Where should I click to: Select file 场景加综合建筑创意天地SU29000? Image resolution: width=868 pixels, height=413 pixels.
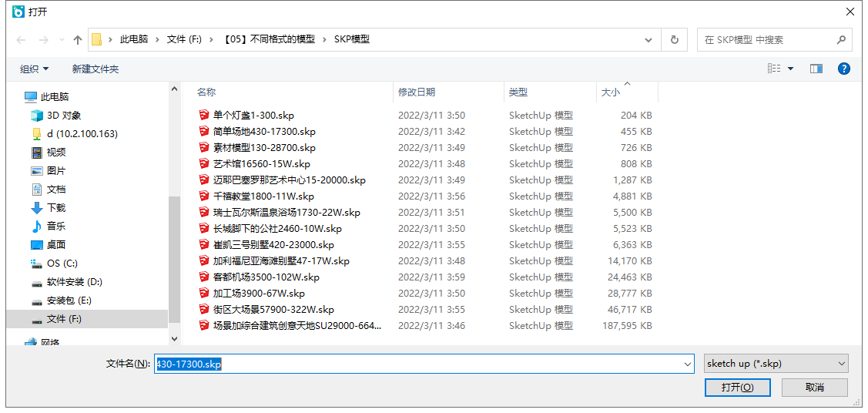(297, 325)
